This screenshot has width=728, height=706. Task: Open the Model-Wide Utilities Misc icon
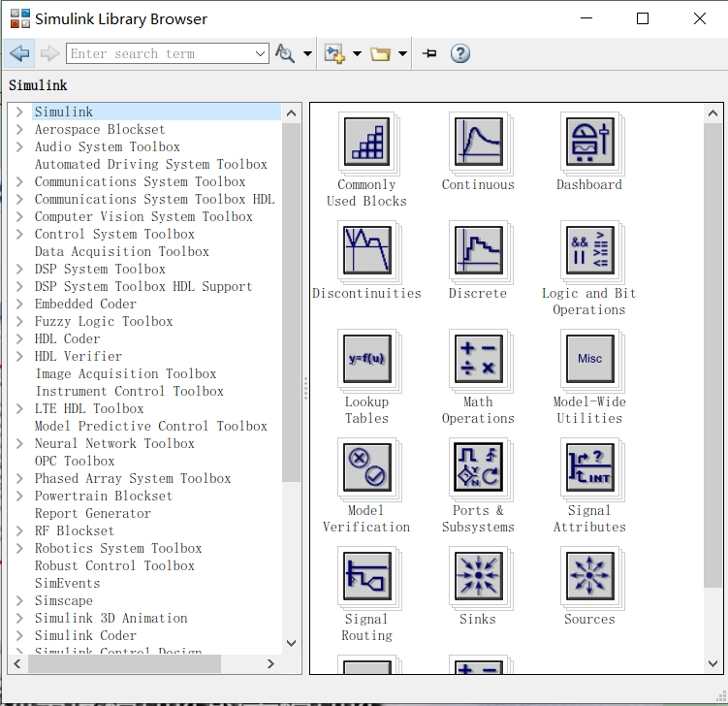(589, 359)
